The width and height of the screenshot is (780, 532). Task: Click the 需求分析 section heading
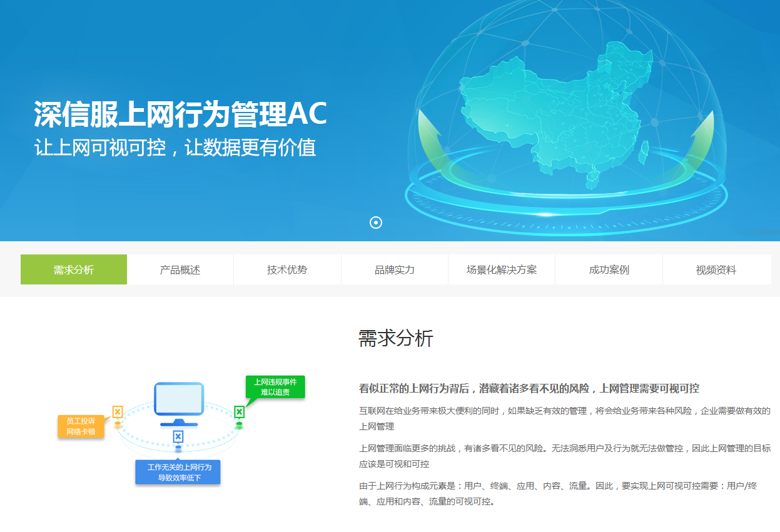pos(396,338)
